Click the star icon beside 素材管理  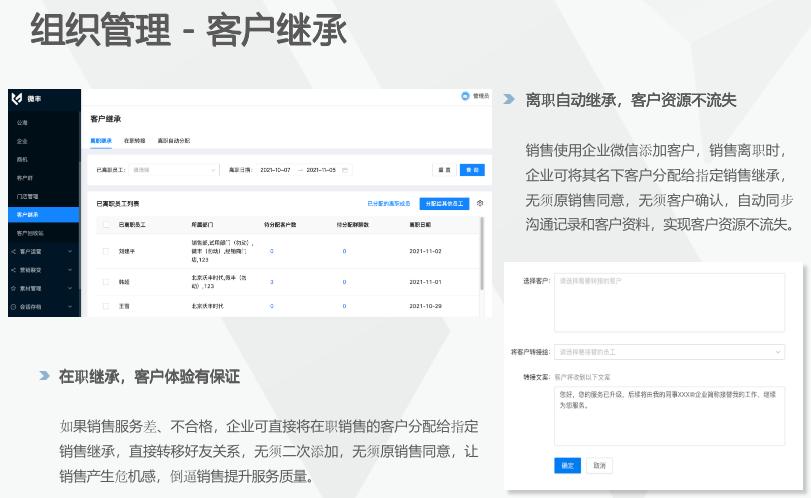tap(13, 288)
